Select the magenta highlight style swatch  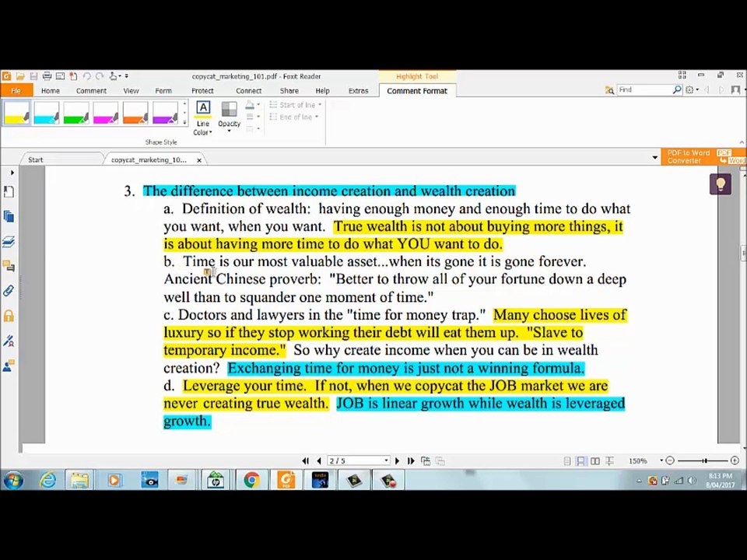pos(105,113)
